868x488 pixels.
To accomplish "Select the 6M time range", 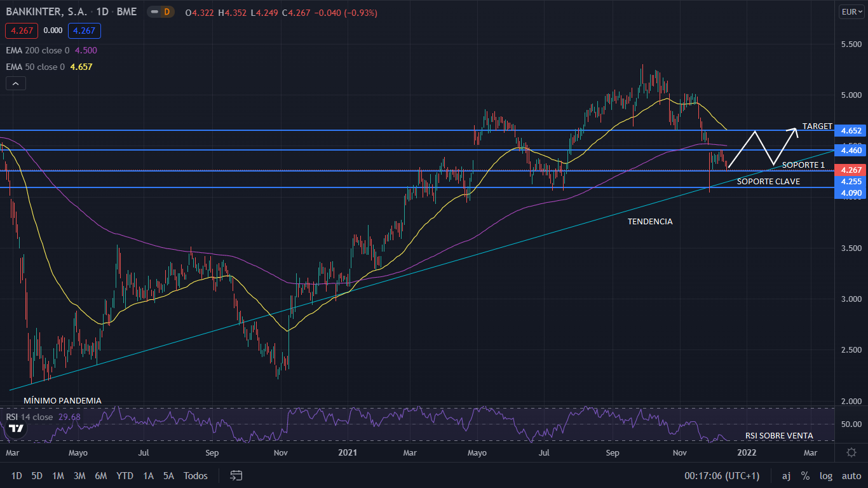I will pyautogui.click(x=100, y=475).
